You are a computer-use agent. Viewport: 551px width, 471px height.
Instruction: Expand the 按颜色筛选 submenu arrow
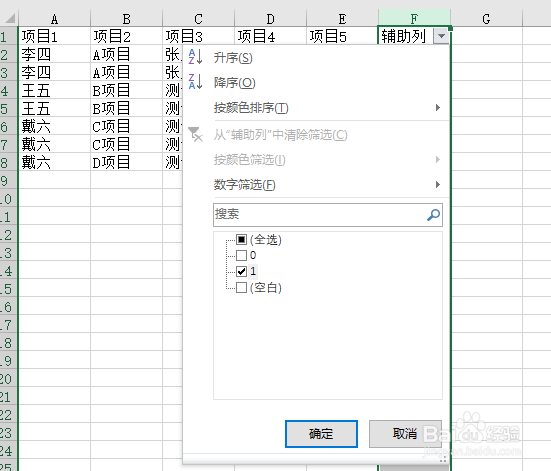coord(438,160)
